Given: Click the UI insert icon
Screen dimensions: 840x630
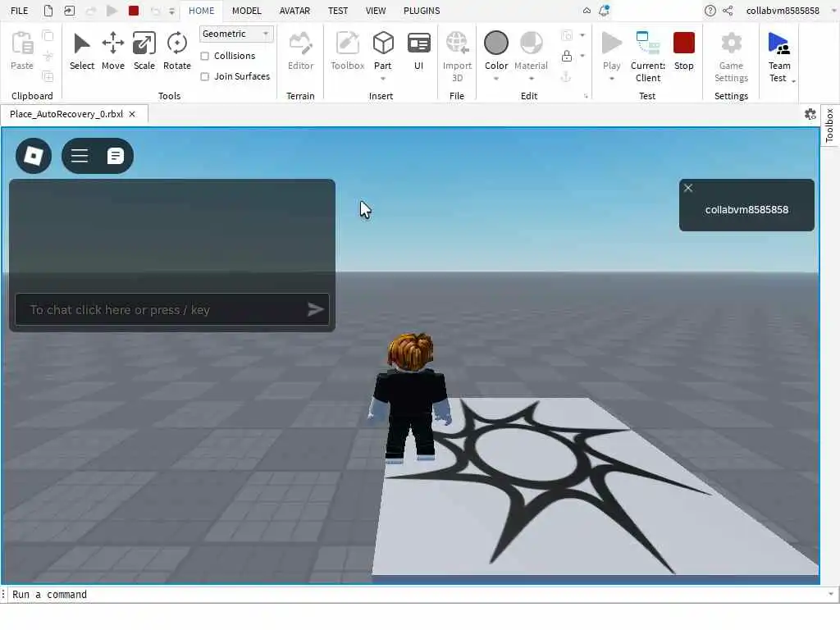Looking at the screenshot, I should click(419, 44).
